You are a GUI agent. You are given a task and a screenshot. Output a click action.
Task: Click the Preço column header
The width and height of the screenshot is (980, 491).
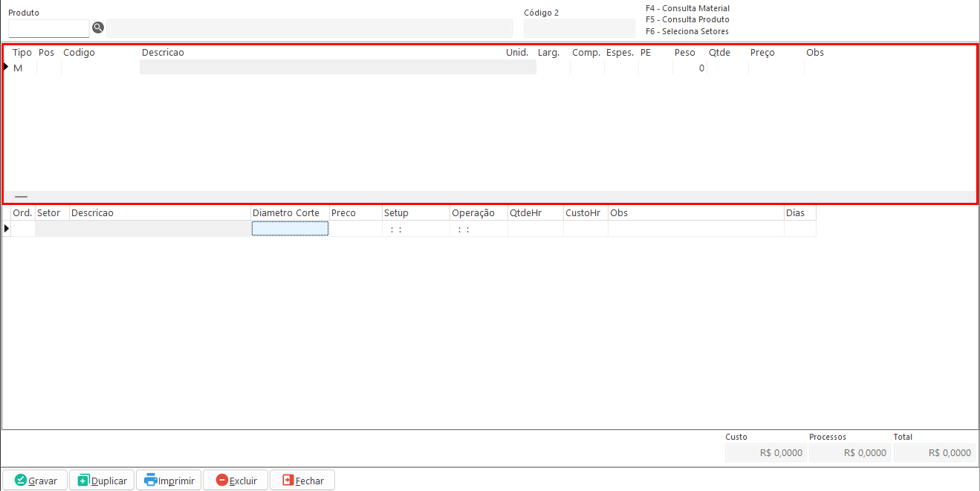click(x=762, y=53)
